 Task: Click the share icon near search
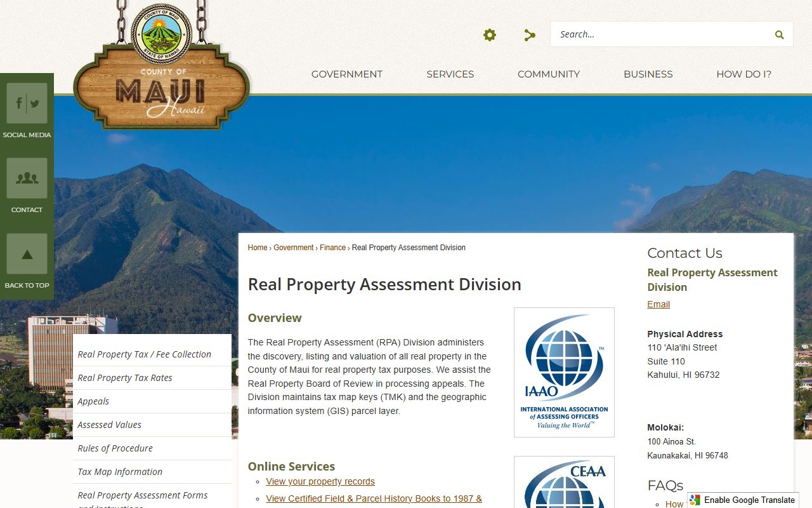coord(530,35)
